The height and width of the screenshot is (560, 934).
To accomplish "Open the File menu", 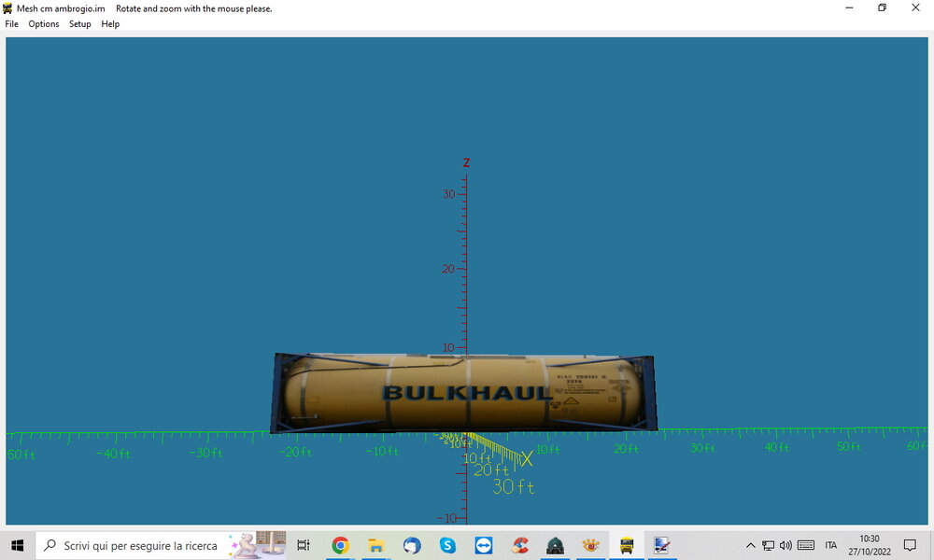I will coord(11,24).
